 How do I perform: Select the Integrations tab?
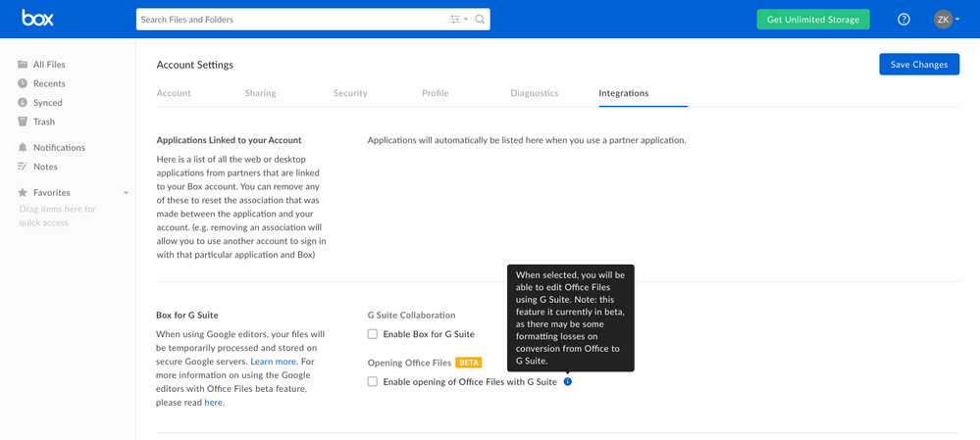[624, 93]
